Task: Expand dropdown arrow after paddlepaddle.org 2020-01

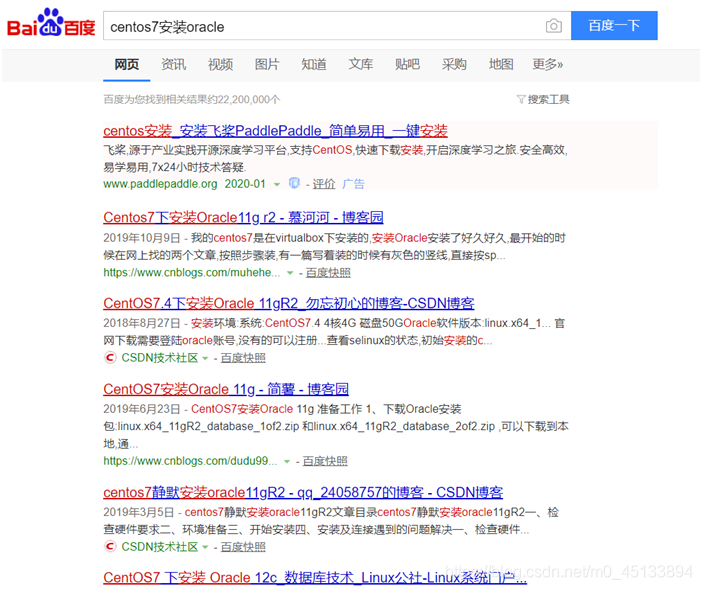Action: click(277, 184)
